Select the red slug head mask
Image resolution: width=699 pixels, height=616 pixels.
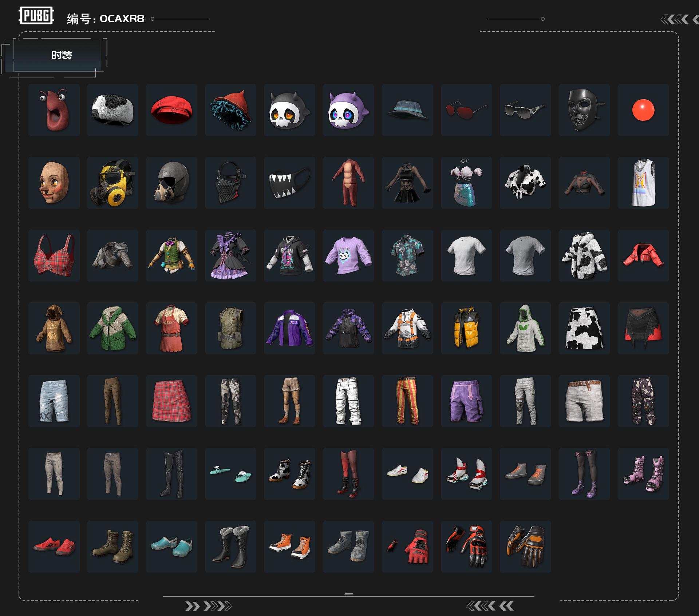[x=54, y=110]
